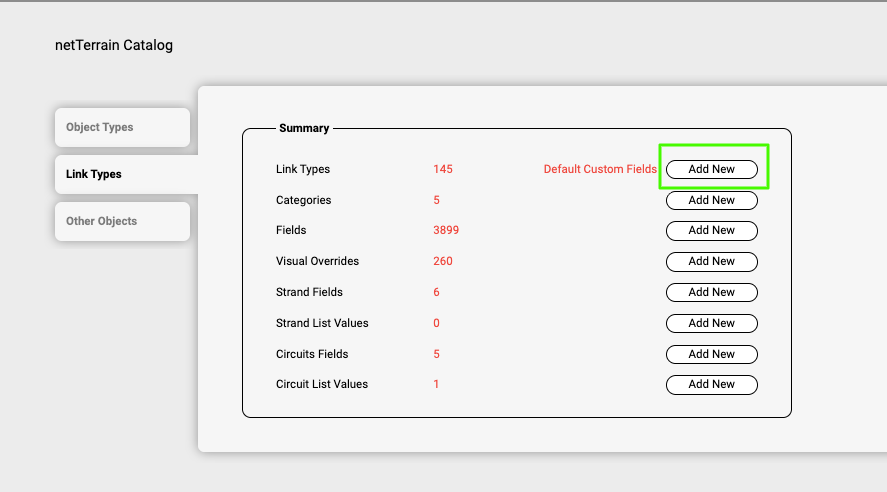Click the Link Types count 145
Image resolution: width=887 pixels, height=492 pixels.
tap(442, 169)
